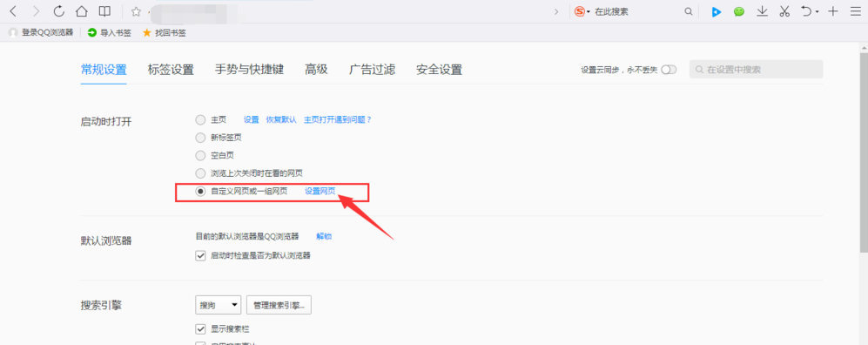Viewport: 868px width, 345px height.
Task: Click the 解锁 link for default browser
Action: [x=324, y=236]
